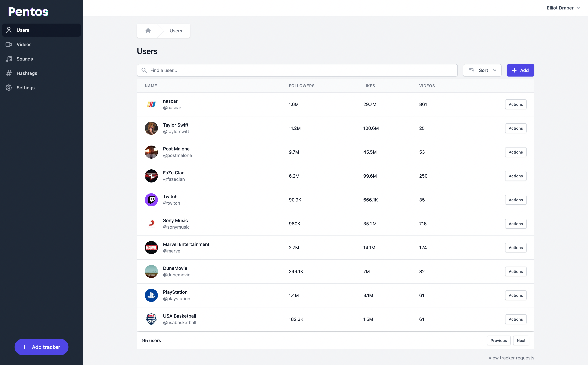Go to the Previous page
The height and width of the screenshot is (365, 588).
(498, 340)
